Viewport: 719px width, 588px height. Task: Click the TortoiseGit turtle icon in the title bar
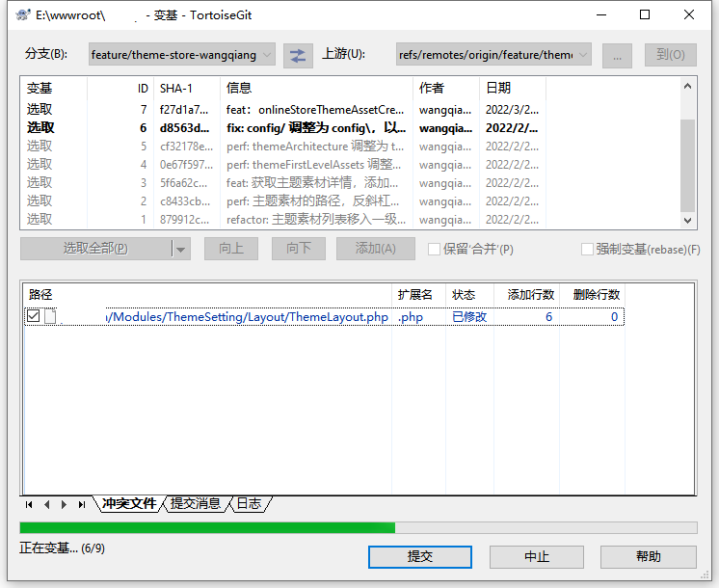[23, 15]
